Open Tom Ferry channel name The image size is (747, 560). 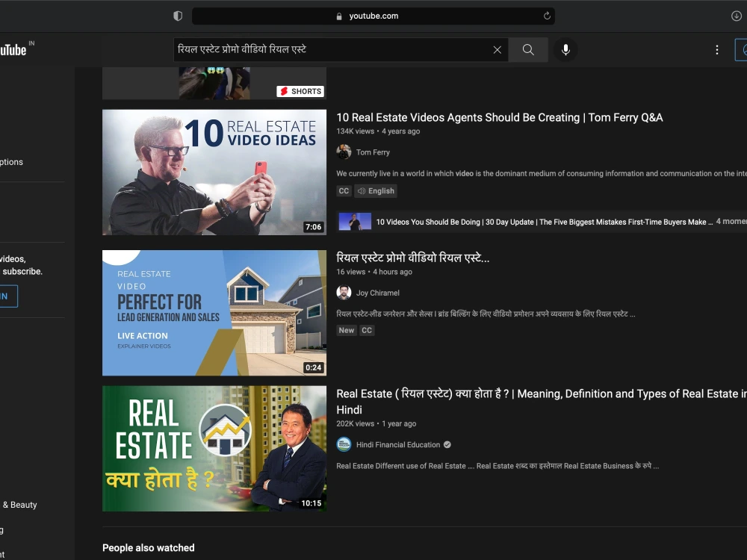point(373,152)
